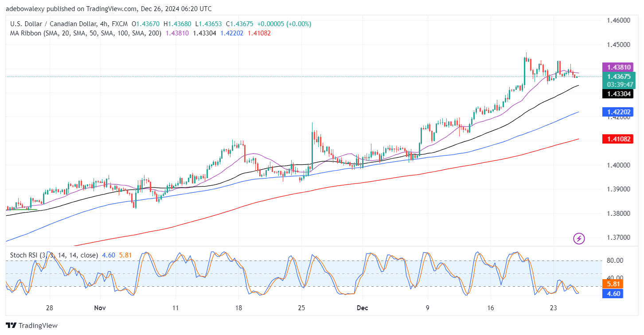Click the 1.38000 price axis label
This screenshot has width=644, height=335.
tap(618, 213)
